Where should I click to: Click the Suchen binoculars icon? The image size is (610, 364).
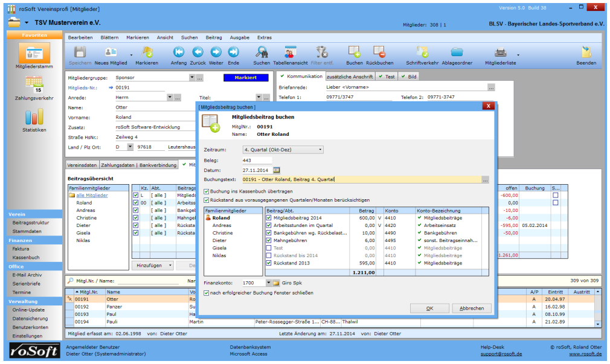click(x=262, y=53)
